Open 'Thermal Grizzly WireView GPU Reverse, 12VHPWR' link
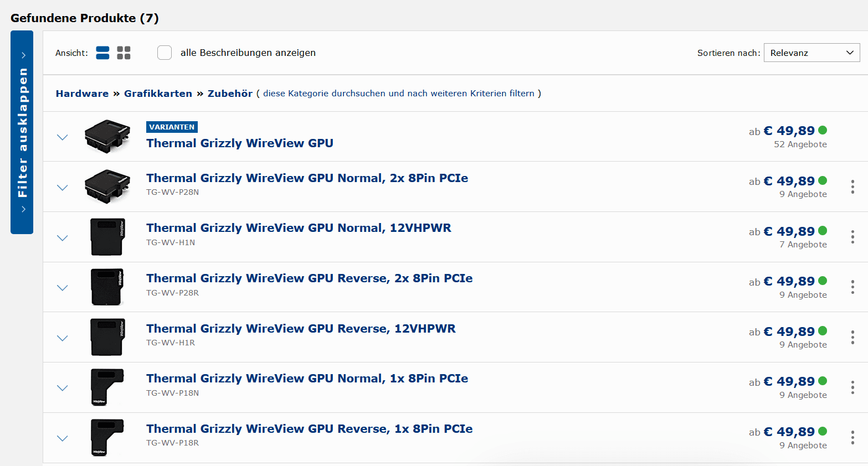 click(301, 329)
